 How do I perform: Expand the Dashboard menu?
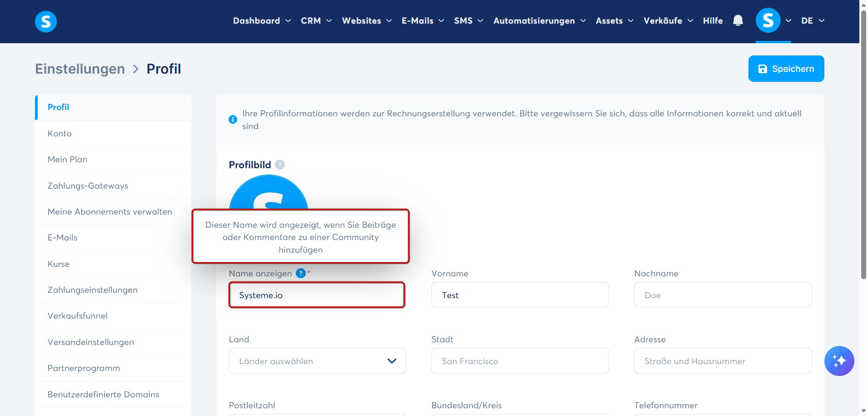[x=262, y=20]
